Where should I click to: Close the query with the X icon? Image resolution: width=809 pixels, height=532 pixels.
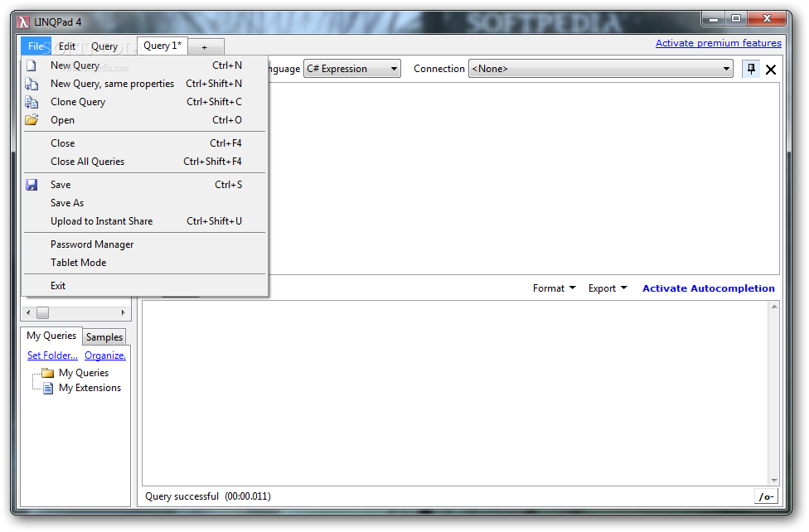(x=771, y=69)
